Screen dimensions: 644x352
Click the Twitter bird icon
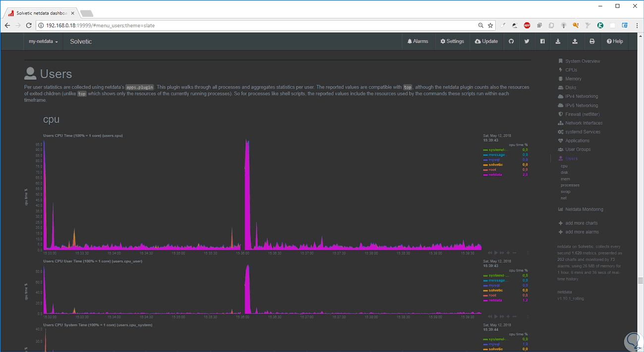tap(527, 42)
